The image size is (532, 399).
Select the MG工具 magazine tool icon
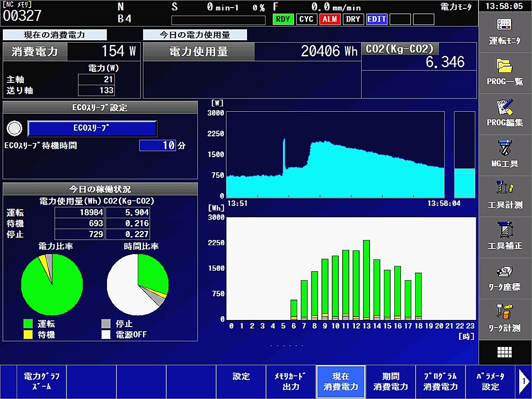(x=505, y=154)
